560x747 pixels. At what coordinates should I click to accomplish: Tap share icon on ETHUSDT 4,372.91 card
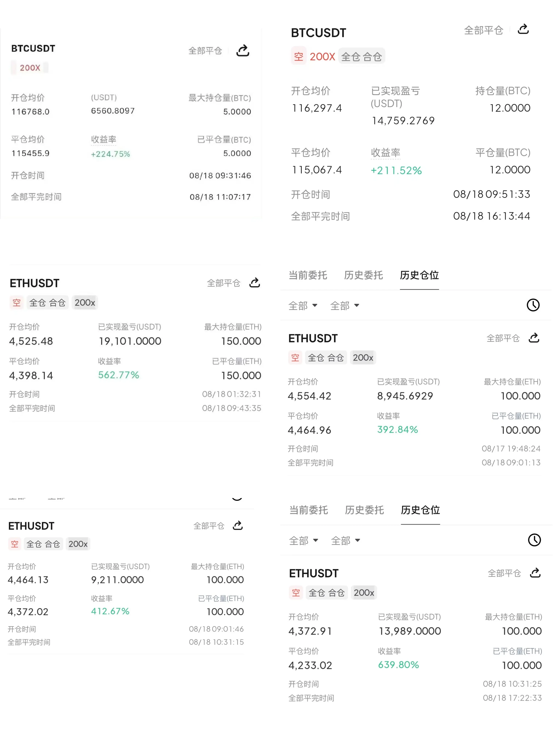click(535, 573)
